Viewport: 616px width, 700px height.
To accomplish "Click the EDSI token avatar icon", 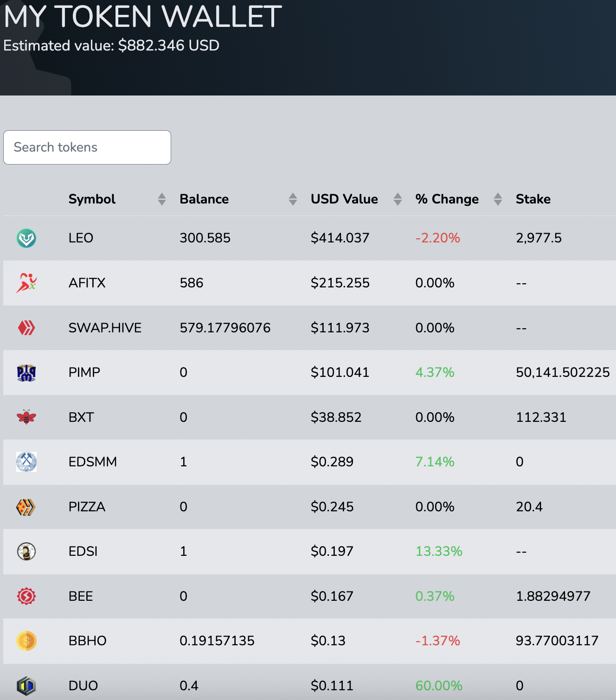I will coord(26,552).
